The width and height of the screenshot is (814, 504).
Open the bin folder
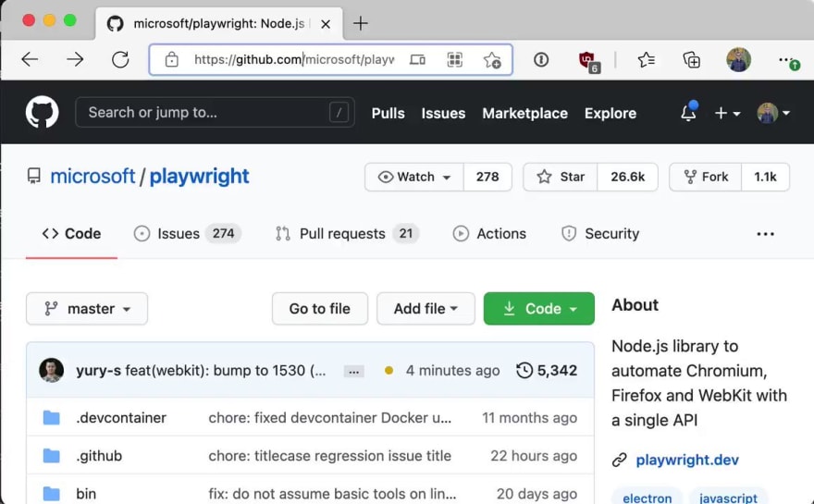[86, 494]
